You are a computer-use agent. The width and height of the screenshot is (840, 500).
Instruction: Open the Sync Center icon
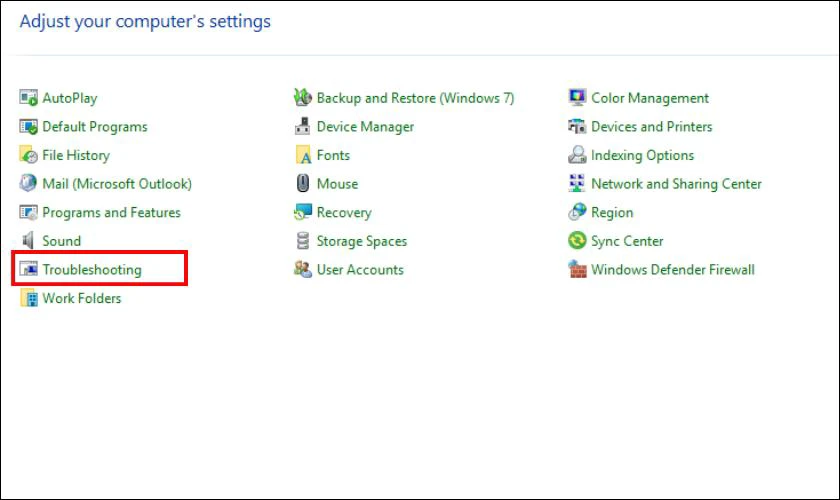tap(577, 241)
